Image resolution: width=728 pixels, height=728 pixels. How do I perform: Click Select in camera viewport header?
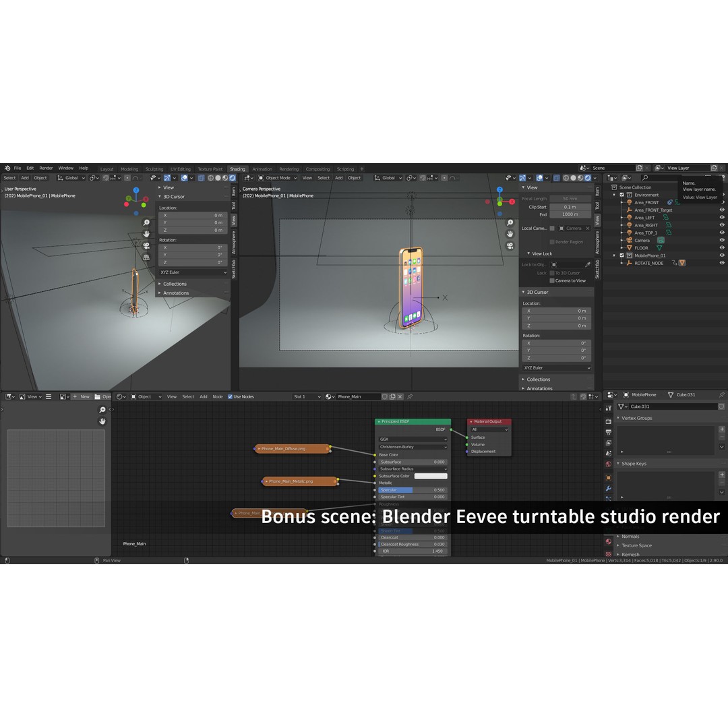click(324, 178)
